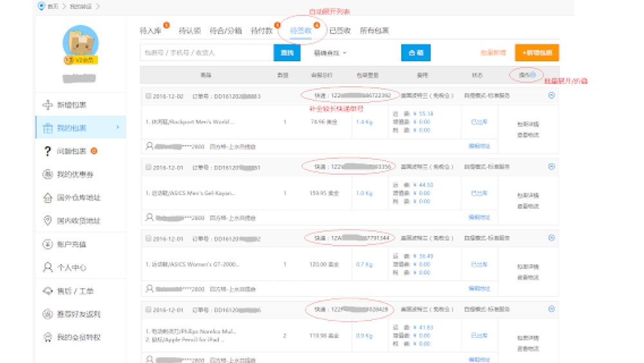Click the orange badge next to 问题包裹
Viewport: 644px width, 363px height.
94,151
